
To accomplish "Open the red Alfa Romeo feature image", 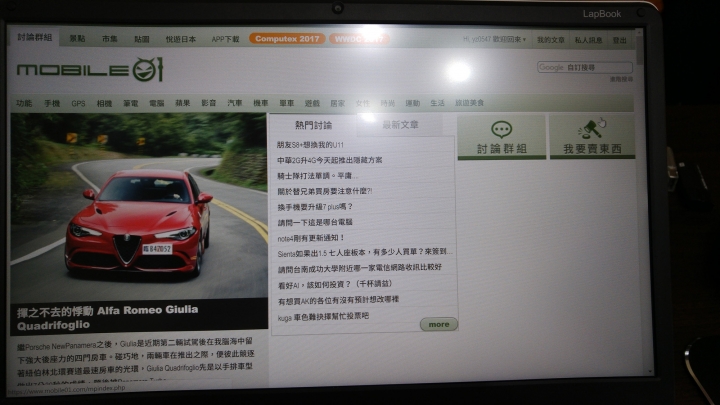I will [x=139, y=206].
